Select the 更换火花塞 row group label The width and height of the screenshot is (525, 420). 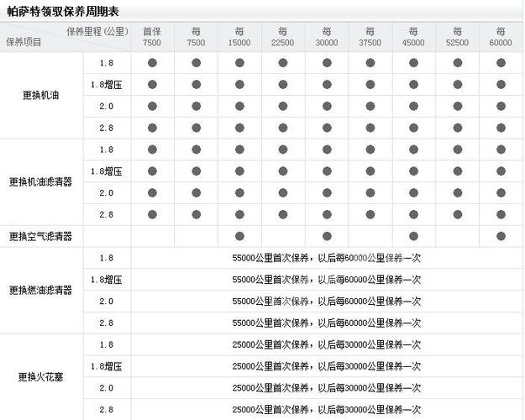(41, 377)
